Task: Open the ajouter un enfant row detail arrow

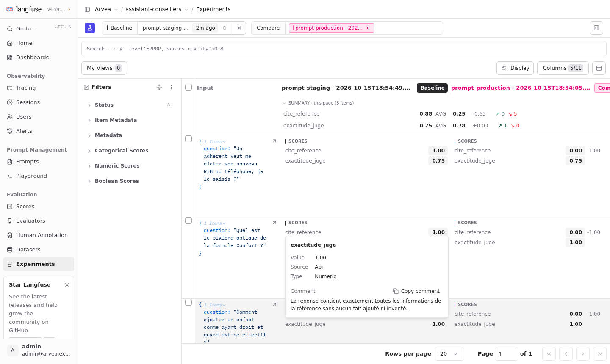Action: (274, 304)
